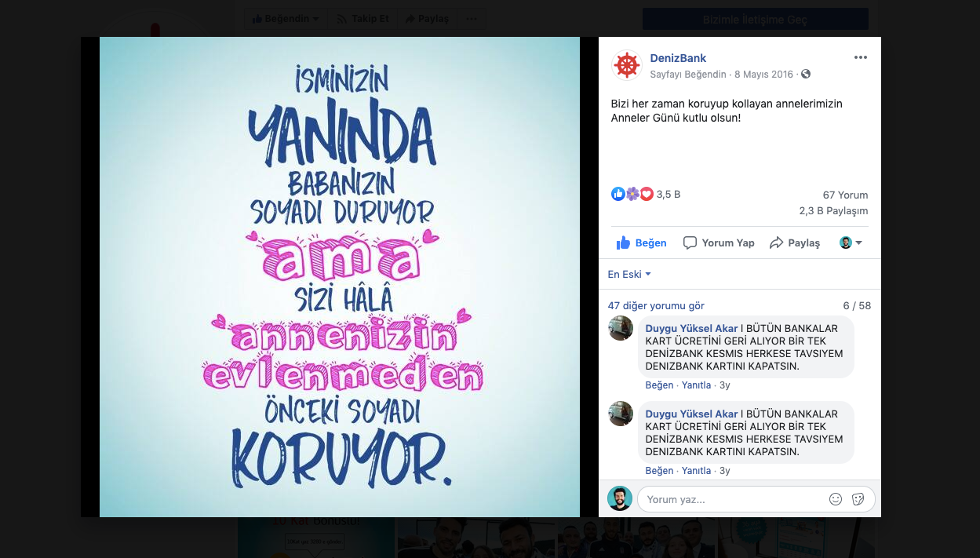
Task: Open the sticker picker in comment box
Action: pyautogui.click(x=858, y=499)
